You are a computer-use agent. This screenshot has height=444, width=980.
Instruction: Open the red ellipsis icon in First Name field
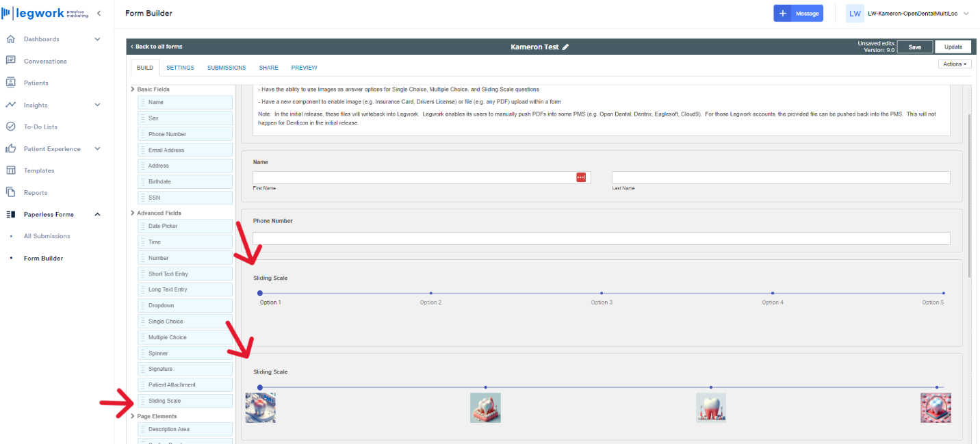pos(581,177)
